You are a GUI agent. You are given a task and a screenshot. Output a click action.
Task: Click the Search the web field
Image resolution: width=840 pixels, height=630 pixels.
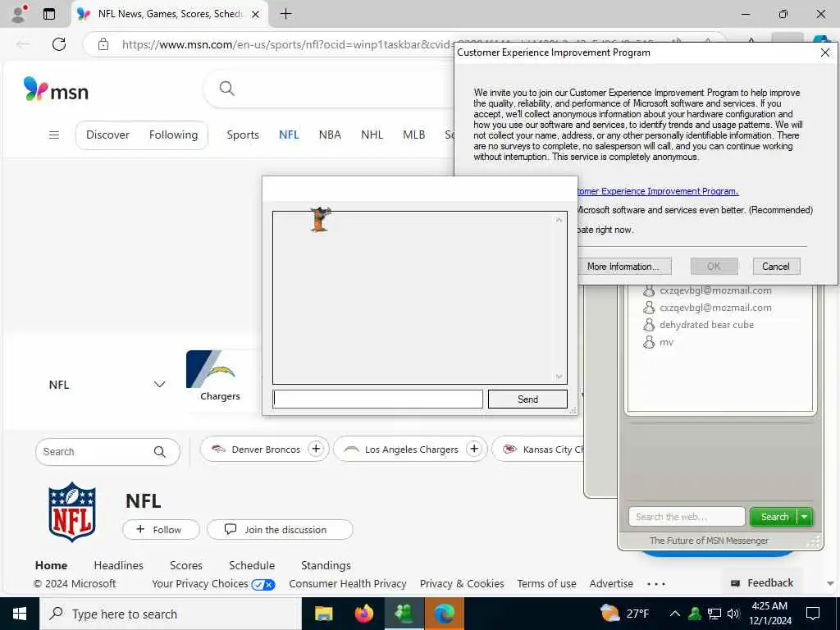[687, 517]
